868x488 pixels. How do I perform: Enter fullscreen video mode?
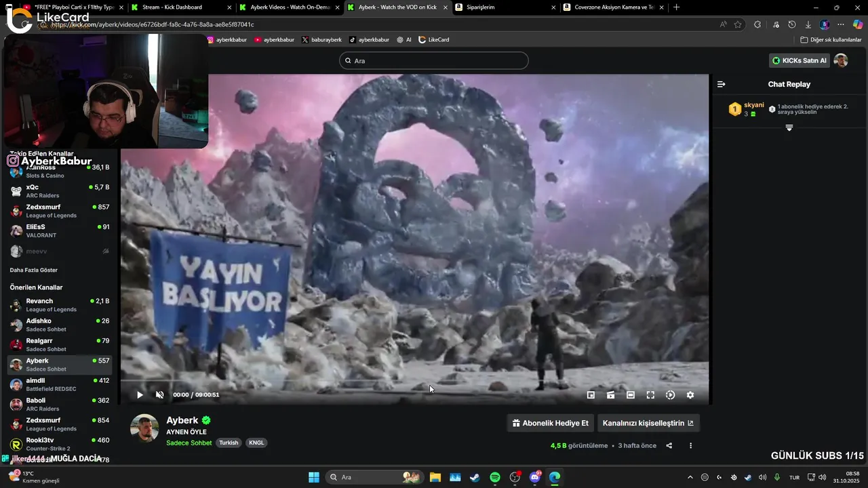click(x=650, y=395)
